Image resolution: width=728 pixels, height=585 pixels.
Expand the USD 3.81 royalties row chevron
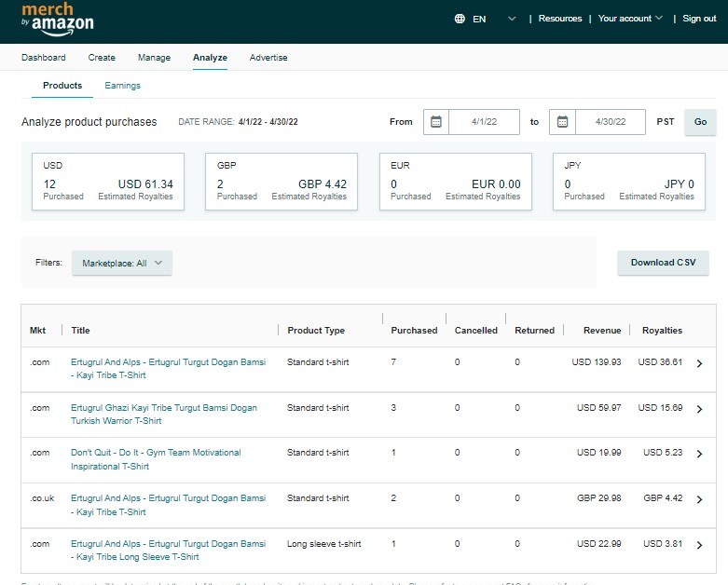[x=700, y=545]
